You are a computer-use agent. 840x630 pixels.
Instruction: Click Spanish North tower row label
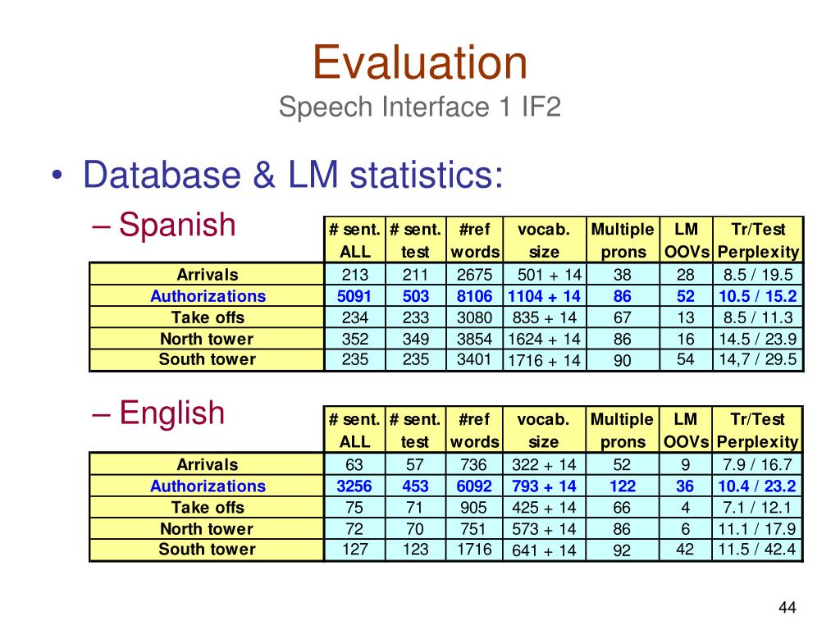(208, 339)
